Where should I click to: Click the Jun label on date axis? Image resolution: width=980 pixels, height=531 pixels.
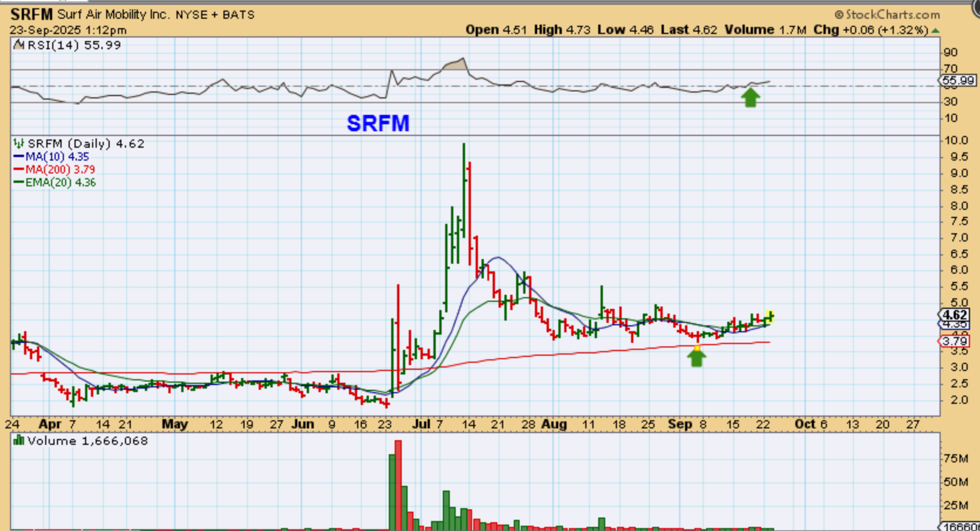click(303, 424)
